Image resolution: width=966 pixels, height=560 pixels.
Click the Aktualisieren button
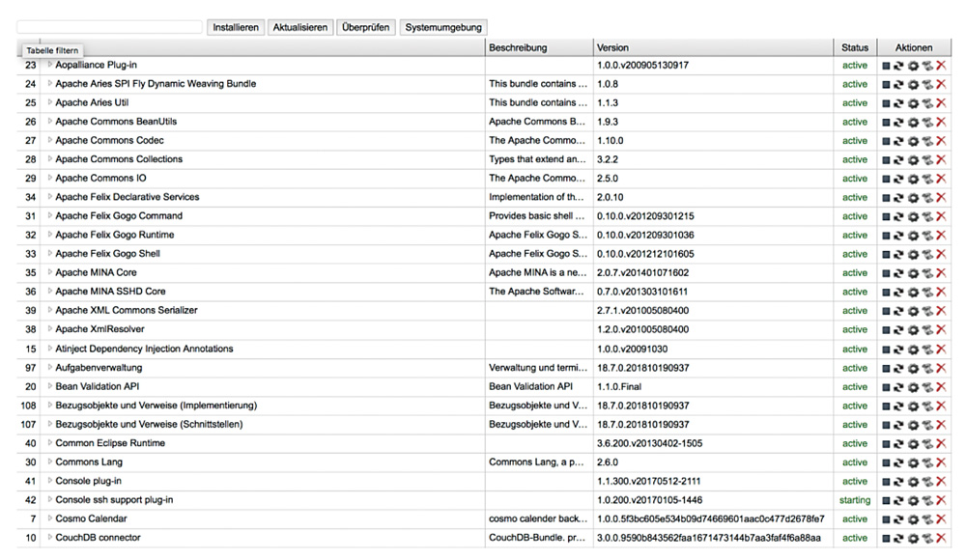pos(300,27)
